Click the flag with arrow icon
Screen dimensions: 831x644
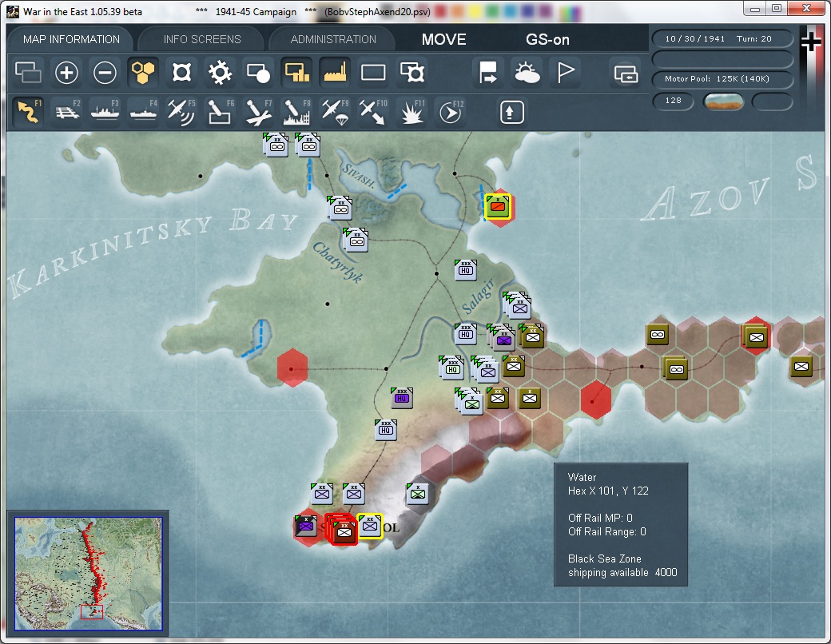pos(488,73)
